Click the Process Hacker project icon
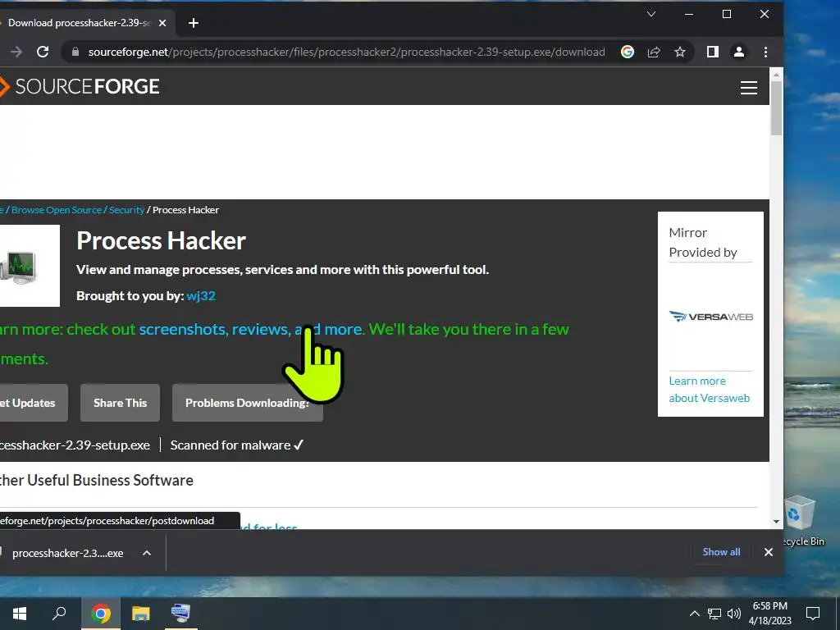The height and width of the screenshot is (630, 840). coord(29,266)
